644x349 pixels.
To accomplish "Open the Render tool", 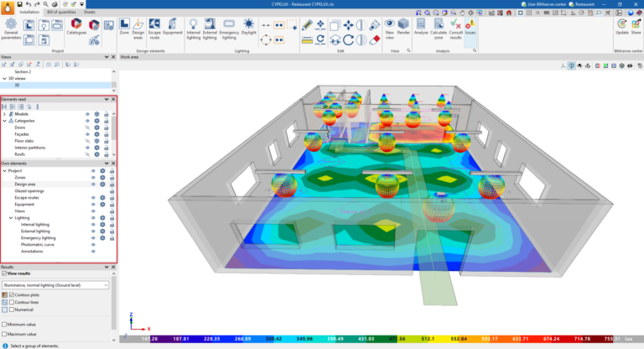I will (403, 26).
